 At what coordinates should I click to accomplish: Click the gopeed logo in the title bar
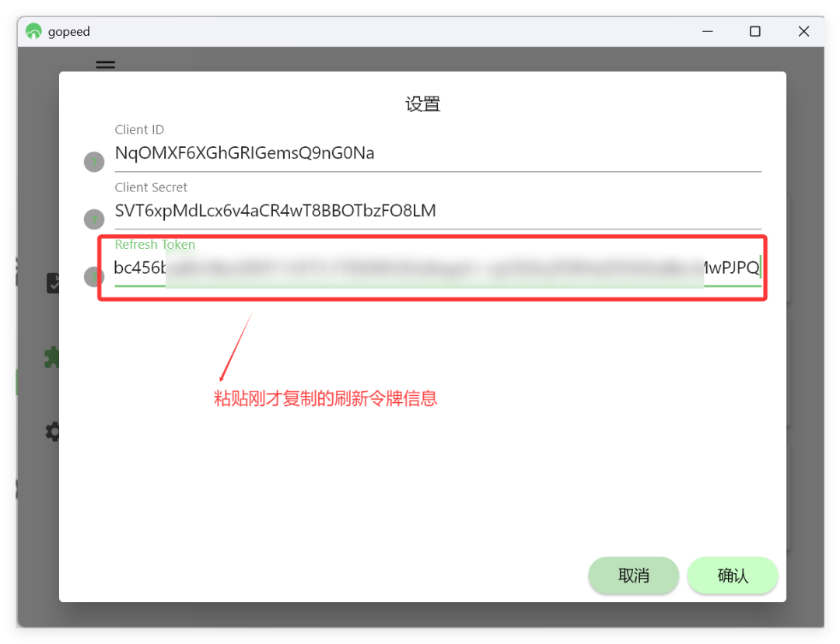click(x=33, y=31)
